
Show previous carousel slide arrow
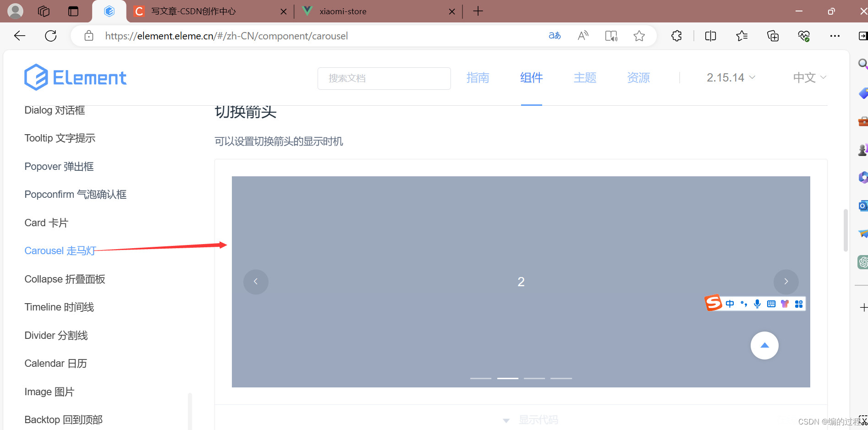click(256, 282)
